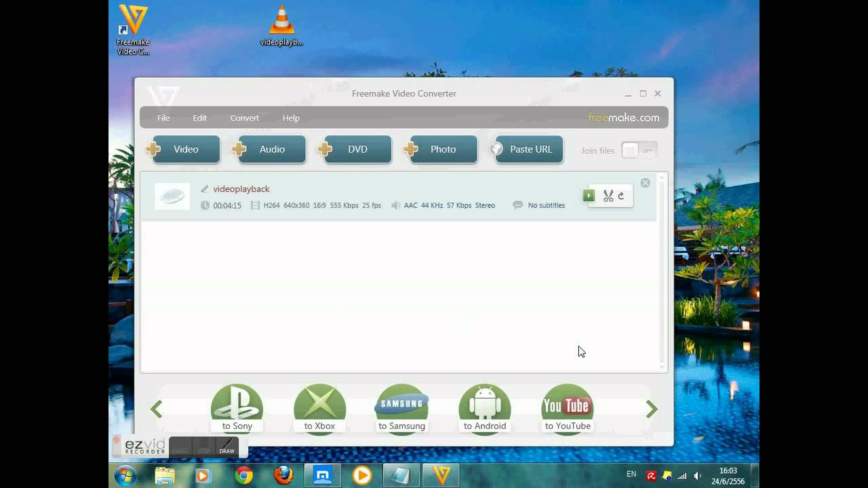Open Maxthon browser from taskbar
The height and width of the screenshot is (488, 868).
[x=323, y=476]
